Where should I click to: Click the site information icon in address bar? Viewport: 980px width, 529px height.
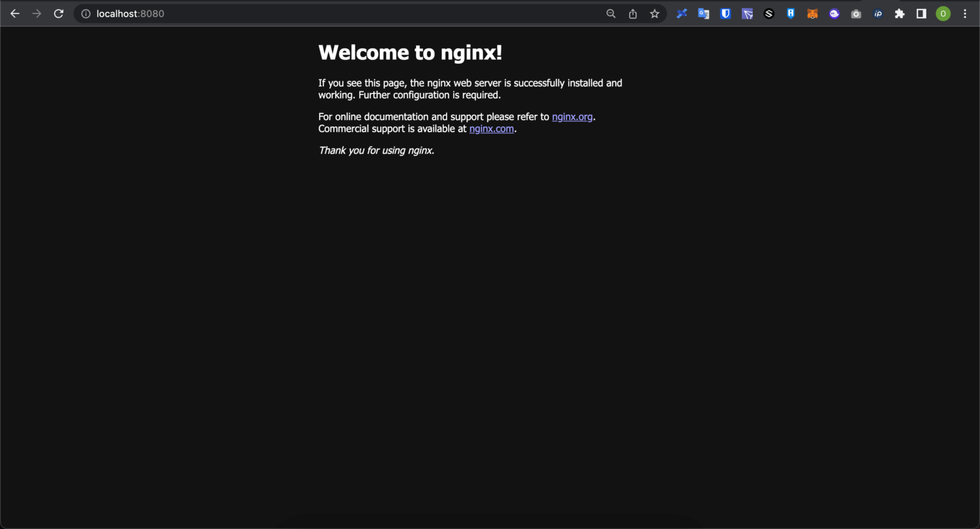[85, 13]
